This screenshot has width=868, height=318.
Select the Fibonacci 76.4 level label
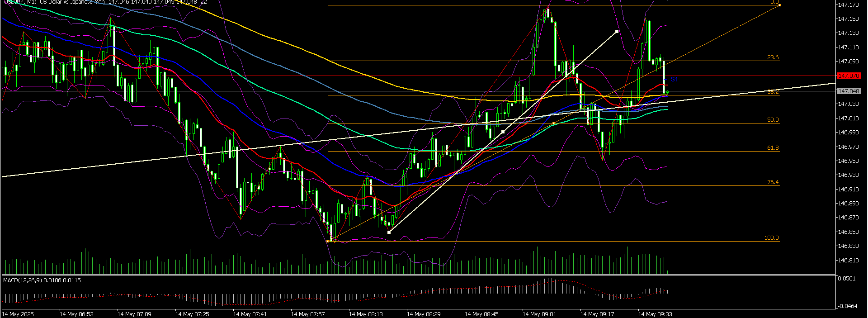tap(773, 182)
